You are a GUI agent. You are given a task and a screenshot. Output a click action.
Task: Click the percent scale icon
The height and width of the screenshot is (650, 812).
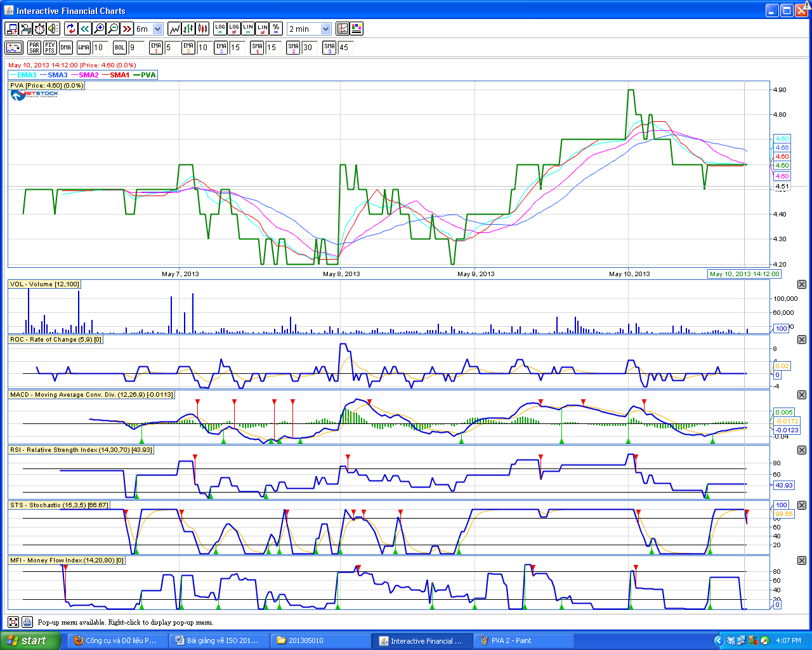pyautogui.click(x=276, y=29)
